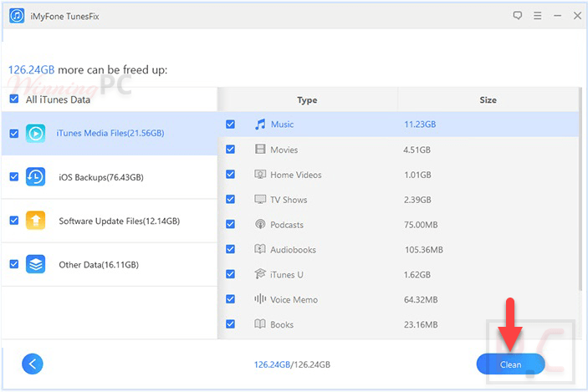The width and height of the screenshot is (588, 392).
Task: Click the Type column header
Action: [307, 100]
